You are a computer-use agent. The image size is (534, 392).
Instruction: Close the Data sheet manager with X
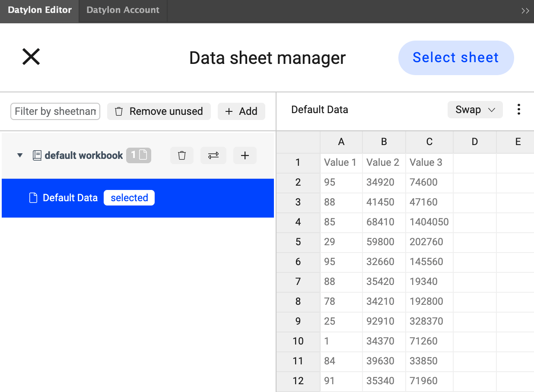coord(31,57)
